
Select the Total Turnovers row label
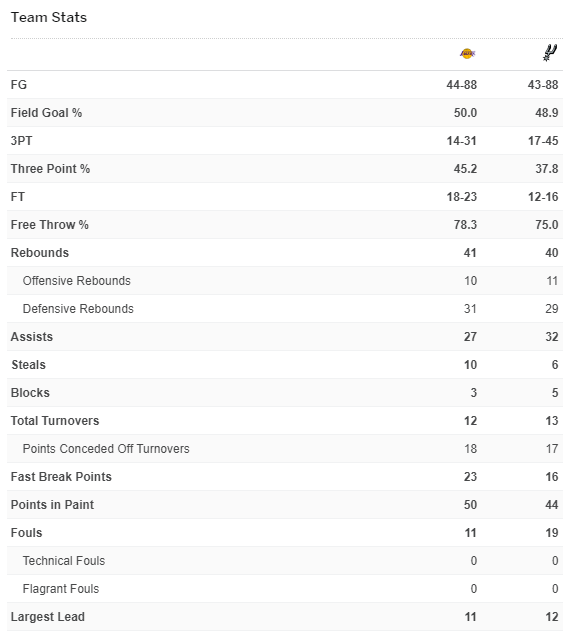click(x=55, y=421)
